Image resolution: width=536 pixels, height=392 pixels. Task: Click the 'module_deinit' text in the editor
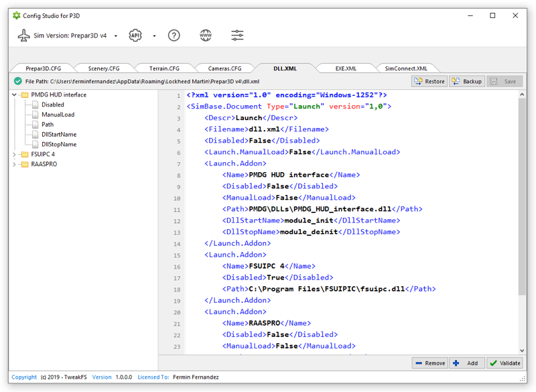[x=309, y=232]
